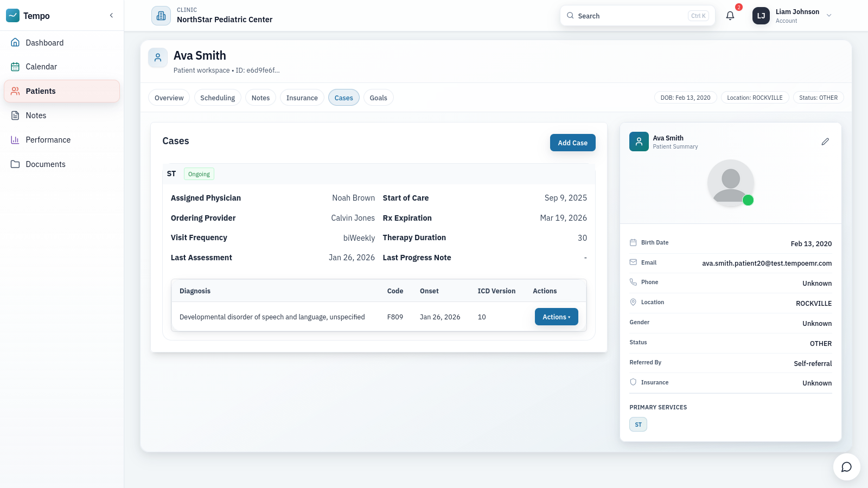This screenshot has height=488, width=868.
Task: Click the patient email address
Action: point(767,264)
